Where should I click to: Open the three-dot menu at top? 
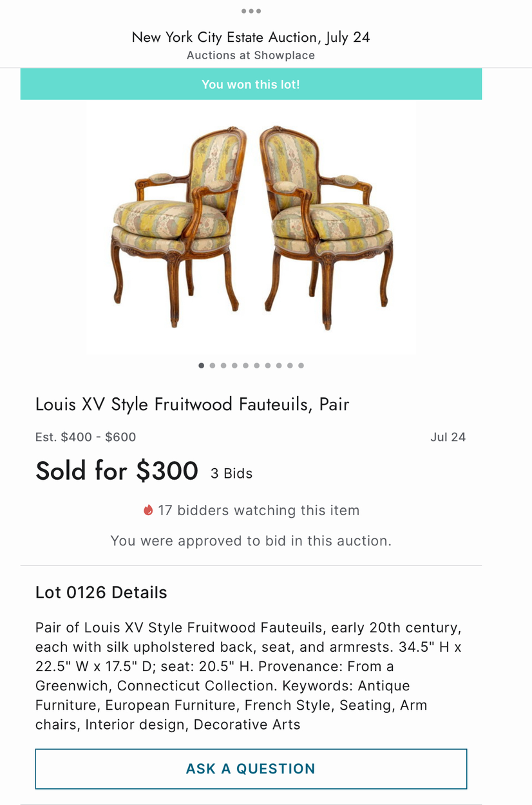coord(251,11)
